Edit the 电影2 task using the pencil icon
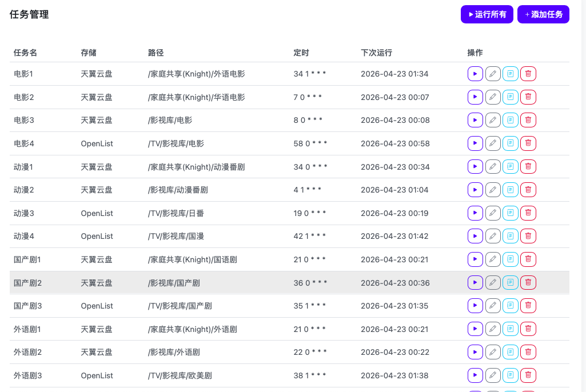586x392 pixels. click(x=493, y=97)
